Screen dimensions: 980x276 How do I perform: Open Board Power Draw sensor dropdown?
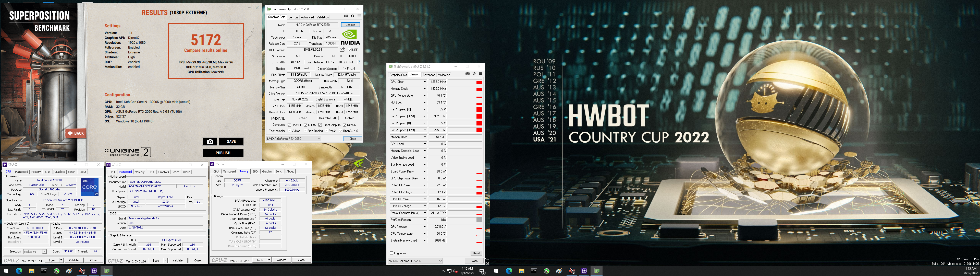(425, 171)
